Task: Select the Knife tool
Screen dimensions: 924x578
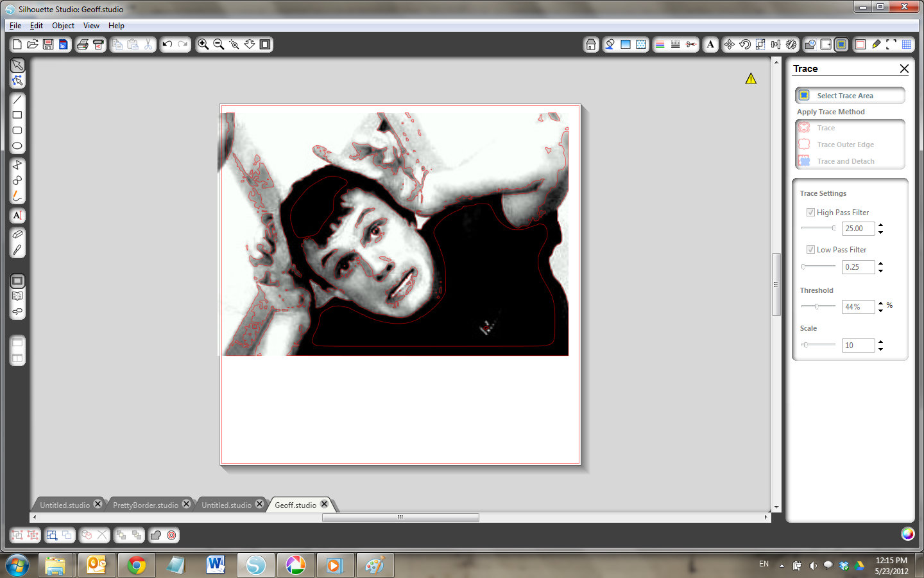Action: tap(17, 250)
